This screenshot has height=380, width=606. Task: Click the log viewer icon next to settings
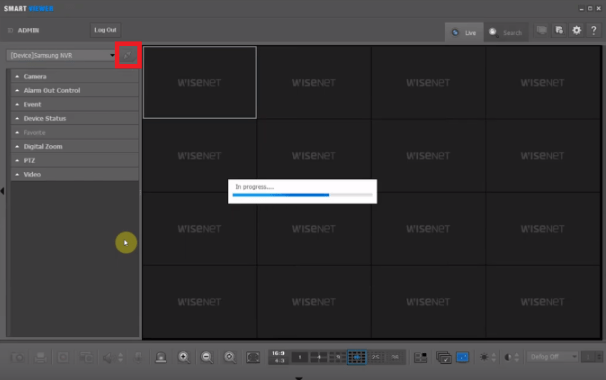click(559, 30)
